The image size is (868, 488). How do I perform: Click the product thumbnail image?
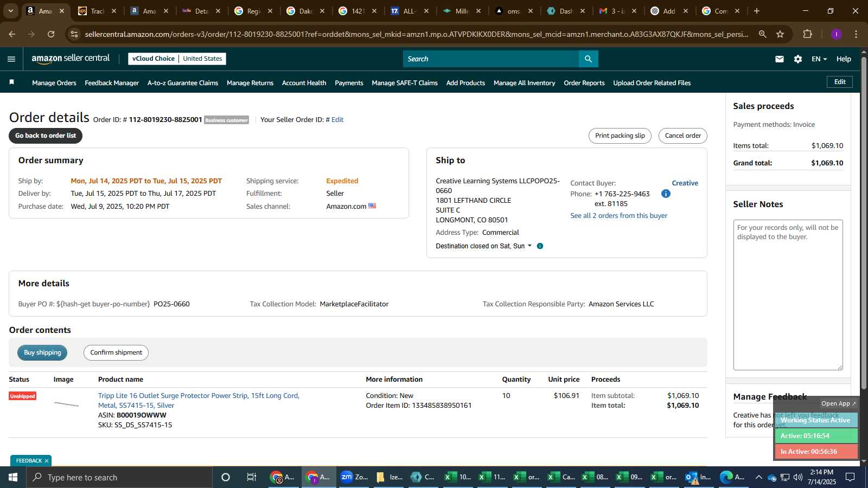pyautogui.click(x=67, y=404)
